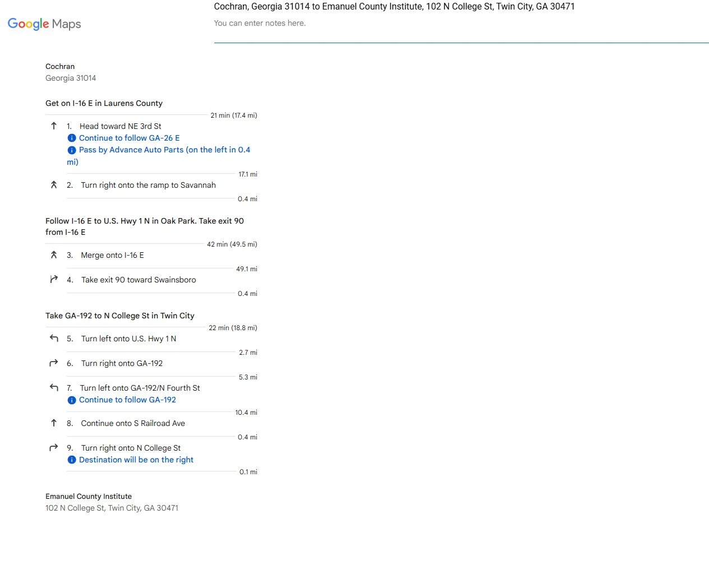Click the right-turn arrow for N College St
This screenshot has width=709, height=588.
tap(54, 447)
